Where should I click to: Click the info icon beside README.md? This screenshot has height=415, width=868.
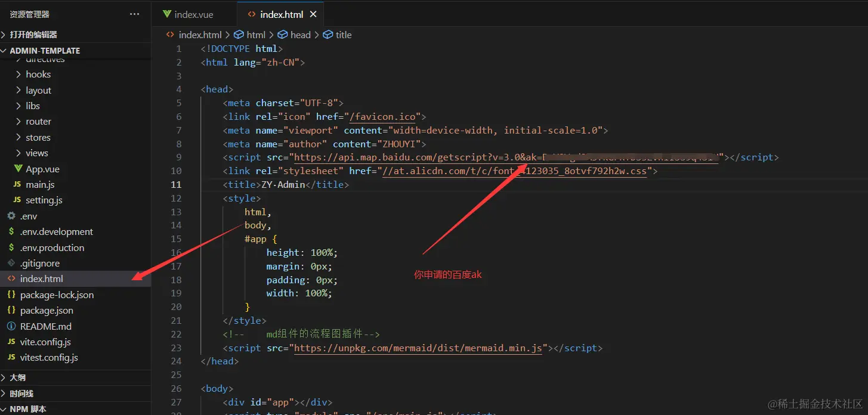[11, 326]
